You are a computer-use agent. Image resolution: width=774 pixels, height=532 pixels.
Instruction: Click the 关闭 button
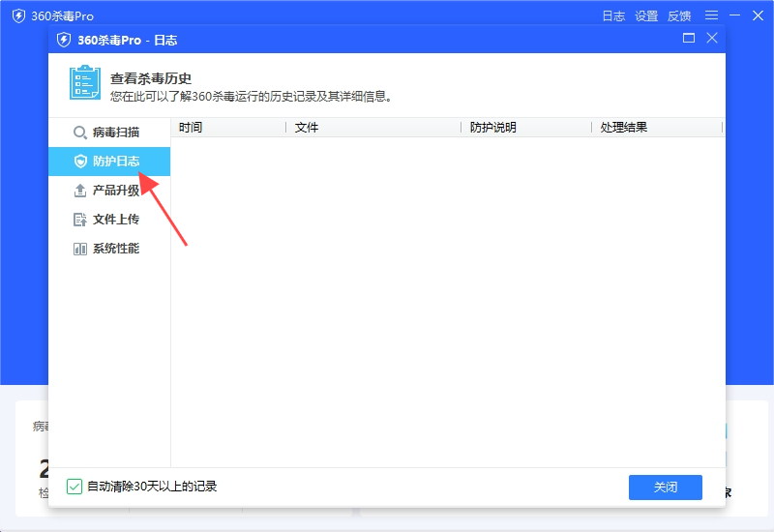point(666,488)
